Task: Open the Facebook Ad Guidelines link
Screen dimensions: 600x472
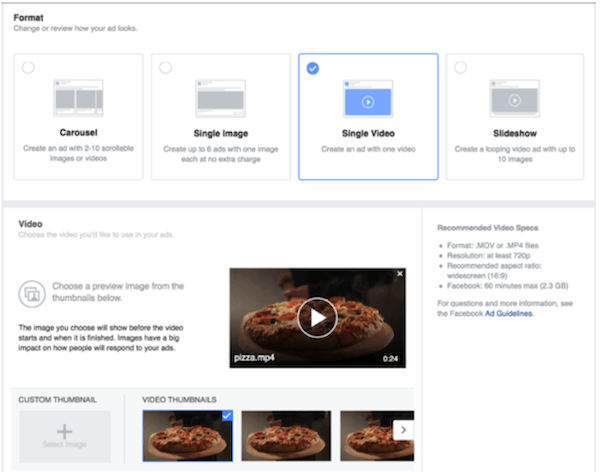Action: pyautogui.click(x=510, y=313)
